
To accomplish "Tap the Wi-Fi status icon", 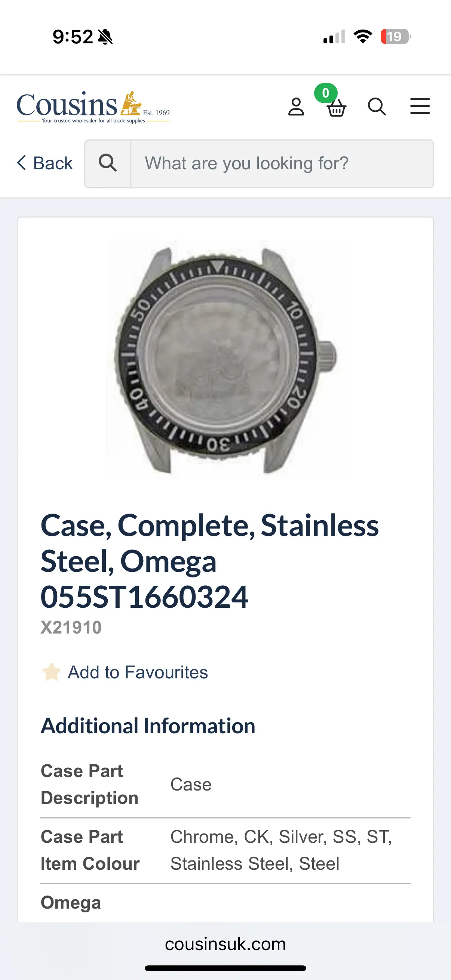I will (363, 37).
